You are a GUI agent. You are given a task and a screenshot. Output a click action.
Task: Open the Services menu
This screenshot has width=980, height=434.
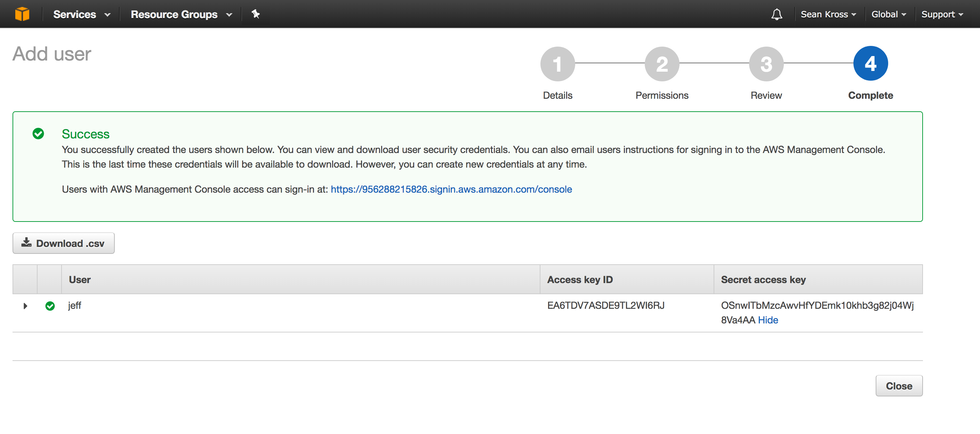click(x=82, y=14)
